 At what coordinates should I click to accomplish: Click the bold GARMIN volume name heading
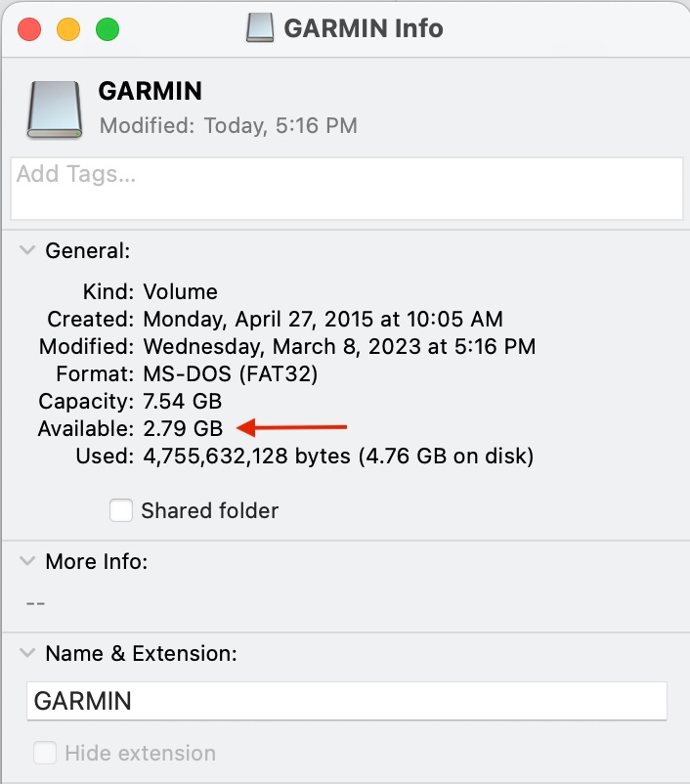[x=150, y=91]
